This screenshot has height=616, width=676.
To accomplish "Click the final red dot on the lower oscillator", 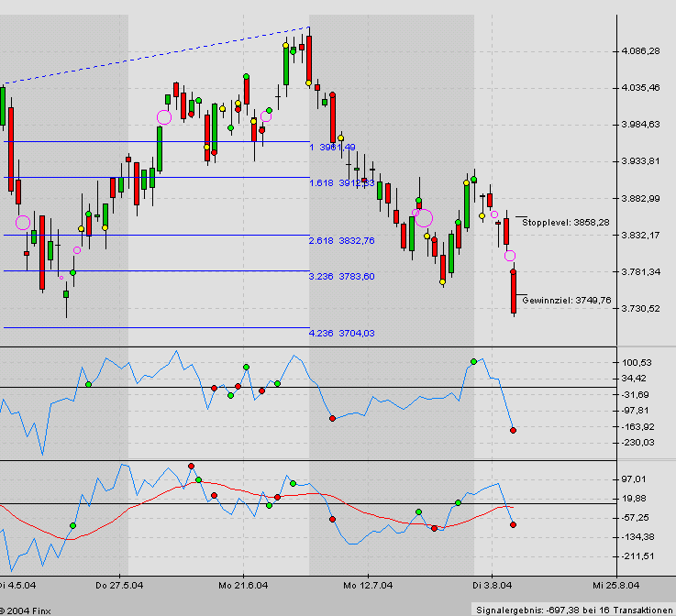I will click(x=513, y=524).
